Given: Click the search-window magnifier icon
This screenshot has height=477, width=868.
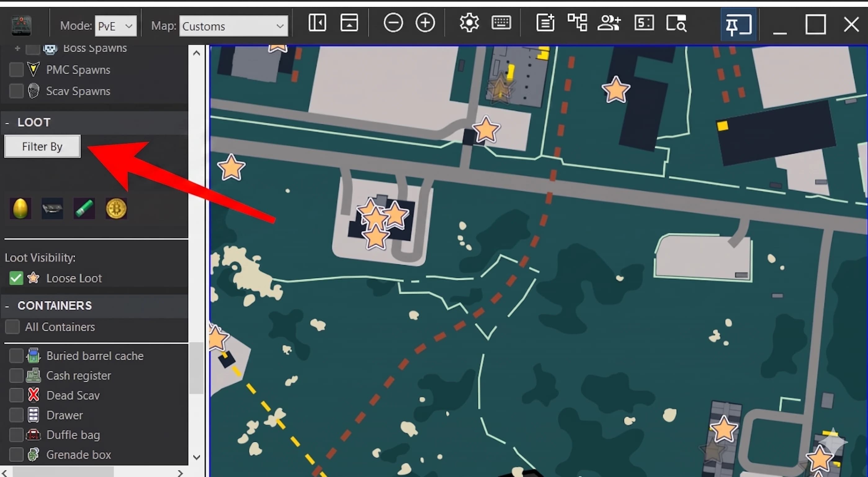Looking at the screenshot, I should [x=676, y=23].
